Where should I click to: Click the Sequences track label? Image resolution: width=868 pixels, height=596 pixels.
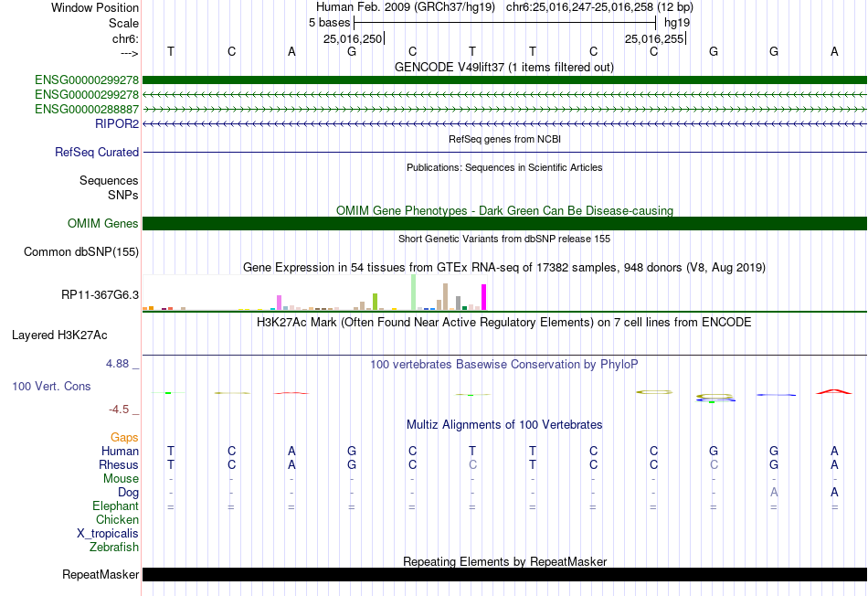point(109,181)
